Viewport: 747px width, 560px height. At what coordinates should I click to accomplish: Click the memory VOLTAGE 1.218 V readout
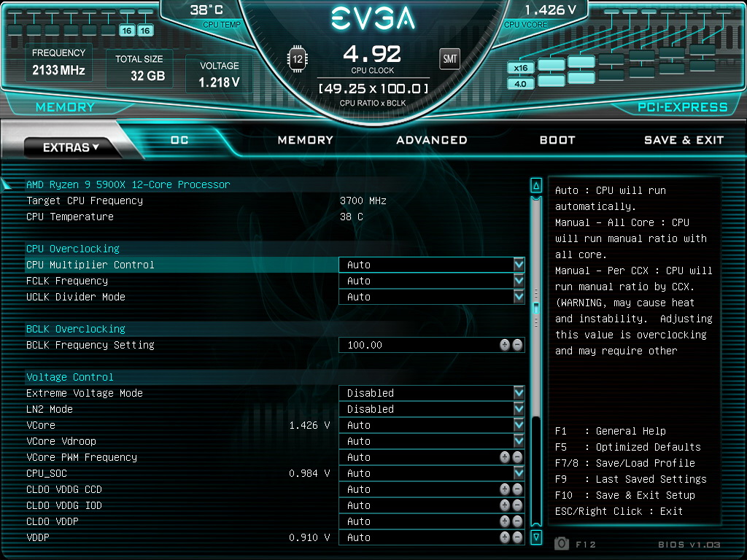pyautogui.click(x=219, y=75)
